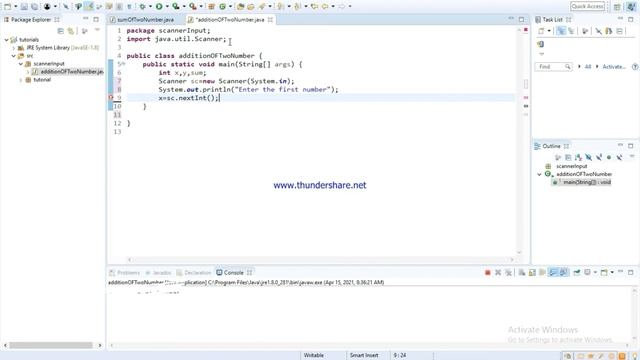Click Package Explorer horizontal scrollbar
The image size is (640, 360).
click(x=51, y=345)
